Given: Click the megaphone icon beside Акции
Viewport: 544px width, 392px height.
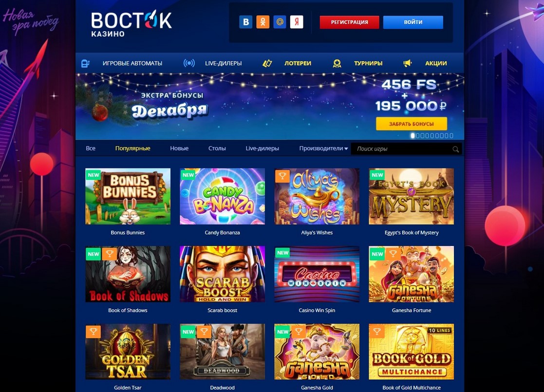Looking at the screenshot, I should [x=407, y=63].
